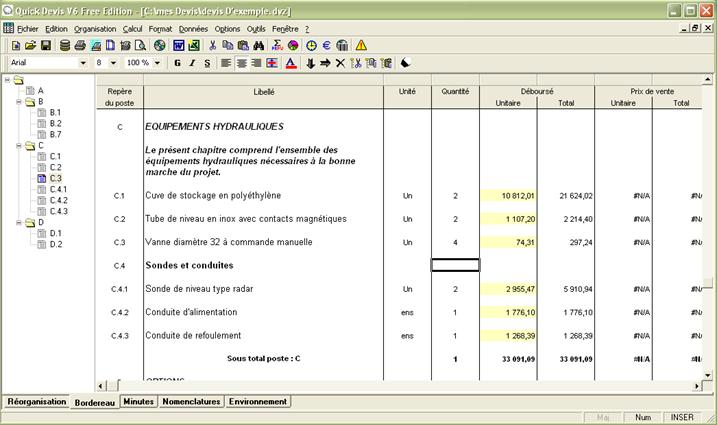Click unit price cell 10 812,01
Screen dimensions: 717x425
click(x=509, y=195)
